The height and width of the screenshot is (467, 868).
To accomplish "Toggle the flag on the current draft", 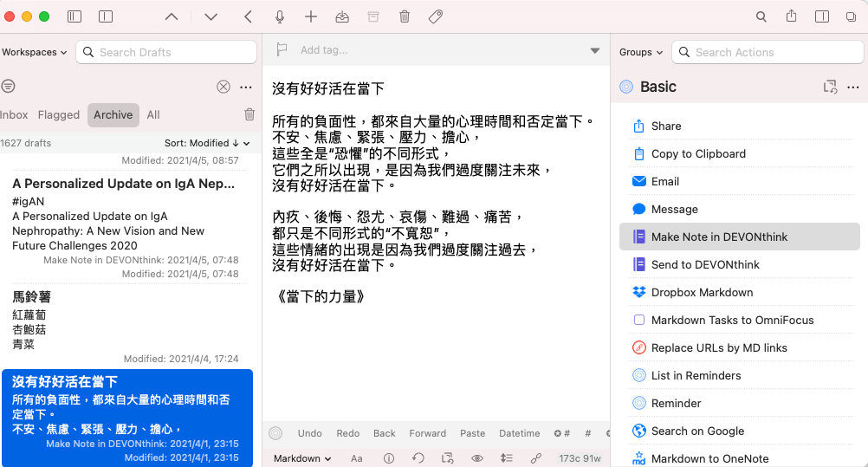I will tap(282, 50).
